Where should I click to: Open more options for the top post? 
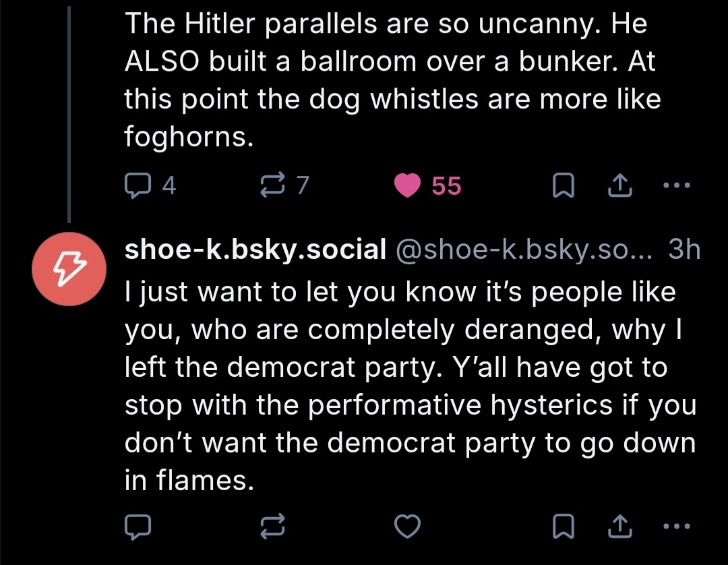pos(676,185)
